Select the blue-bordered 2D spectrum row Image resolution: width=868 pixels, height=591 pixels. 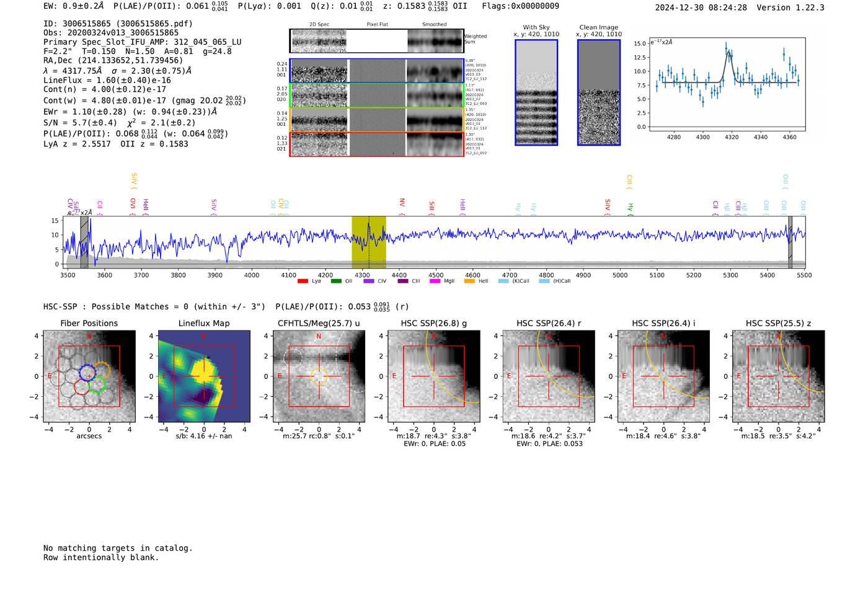pos(376,71)
